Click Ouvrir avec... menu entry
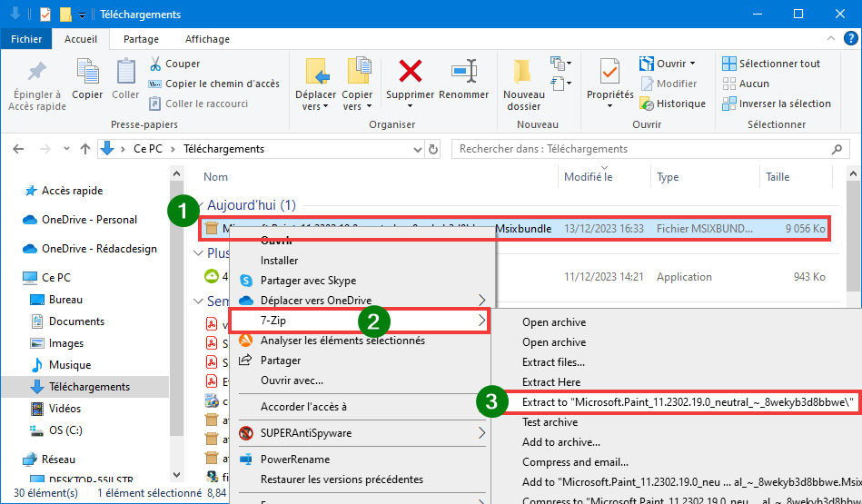This screenshot has height=504, width=862. pos(292,380)
